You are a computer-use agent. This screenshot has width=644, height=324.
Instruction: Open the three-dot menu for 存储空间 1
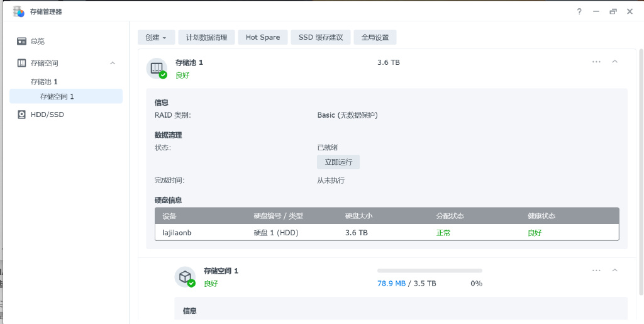click(x=596, y=270)
